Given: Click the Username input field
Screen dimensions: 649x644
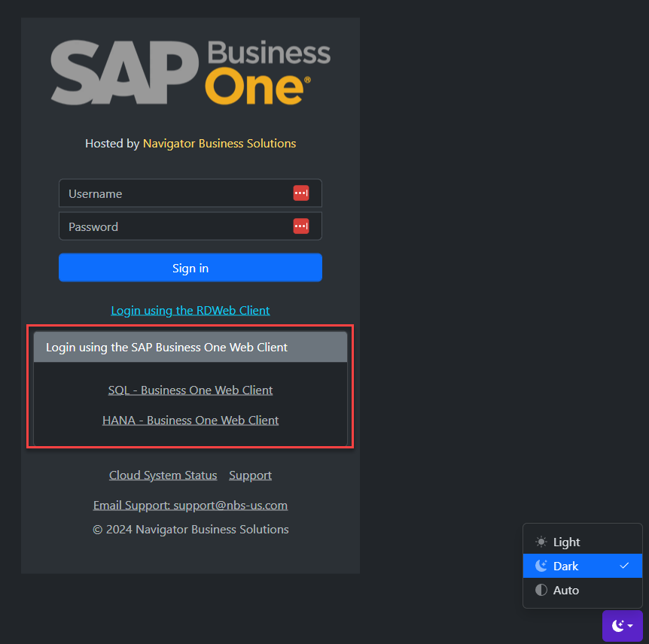Looking at the screenshot, I should coord(190,193).
